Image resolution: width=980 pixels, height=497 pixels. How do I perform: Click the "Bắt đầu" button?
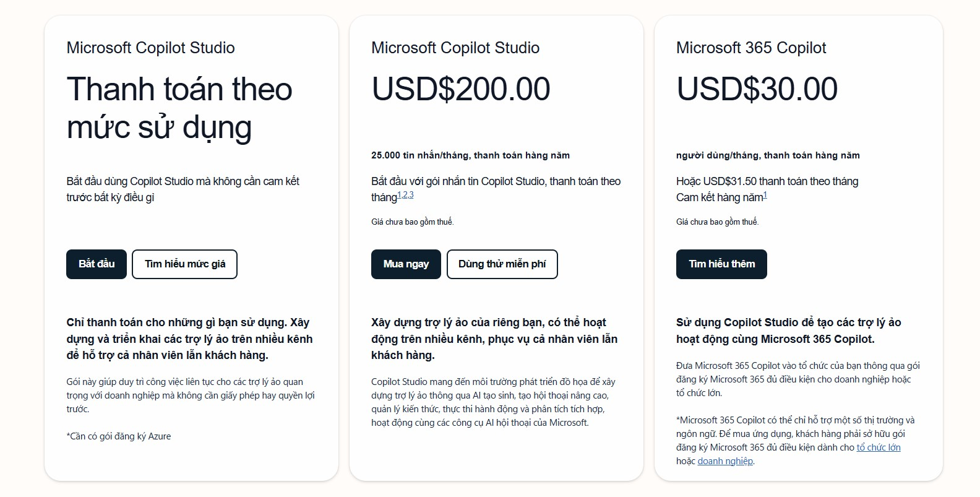(x=97, y=264)
